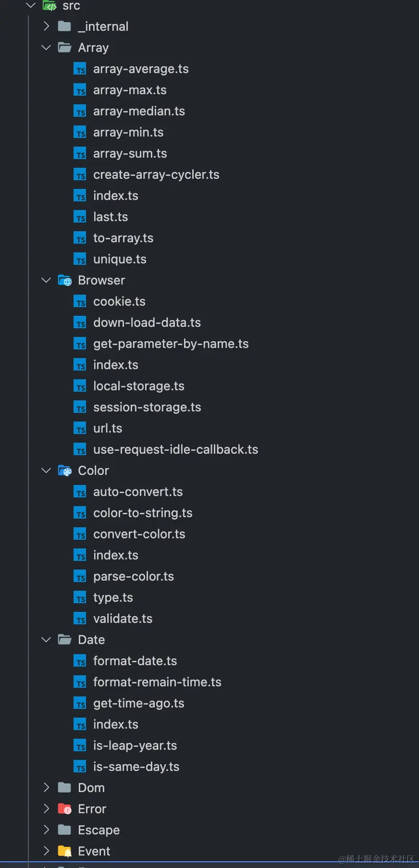Click the Browser folder globe icon

click(64, 280)
